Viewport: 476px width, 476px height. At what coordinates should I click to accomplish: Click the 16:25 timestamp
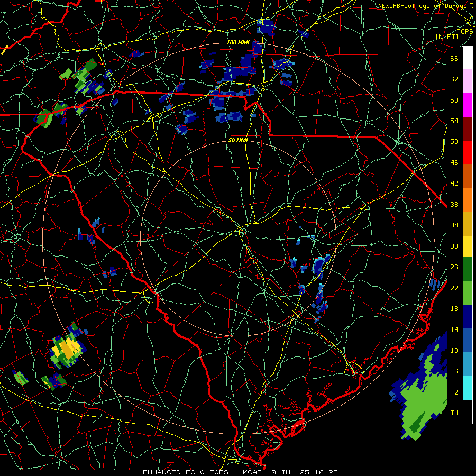coord(326,472)
